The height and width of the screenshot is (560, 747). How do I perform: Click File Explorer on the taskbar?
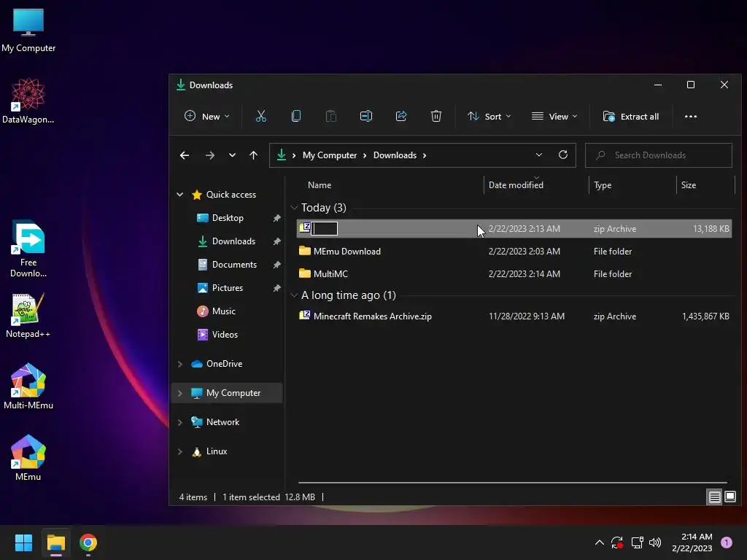(55, 542)
